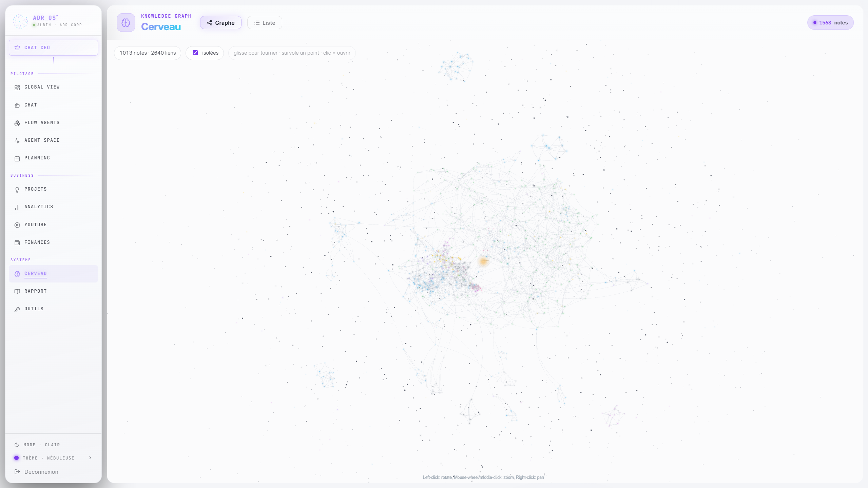Click the YouTube play circle icon
Screen dimensions: 868x488
pyautogui.click(x=17, y=225)
